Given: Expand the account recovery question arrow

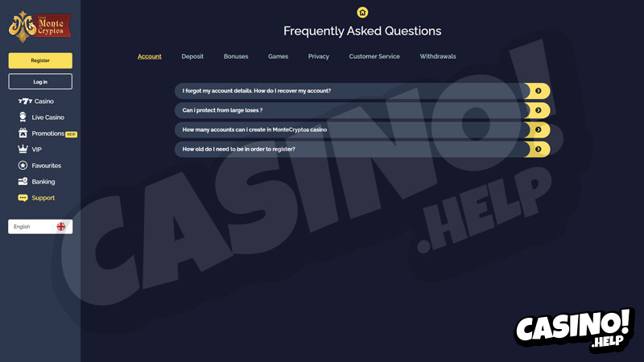Looking at the screenshot, I should click(x=538, y=91).
